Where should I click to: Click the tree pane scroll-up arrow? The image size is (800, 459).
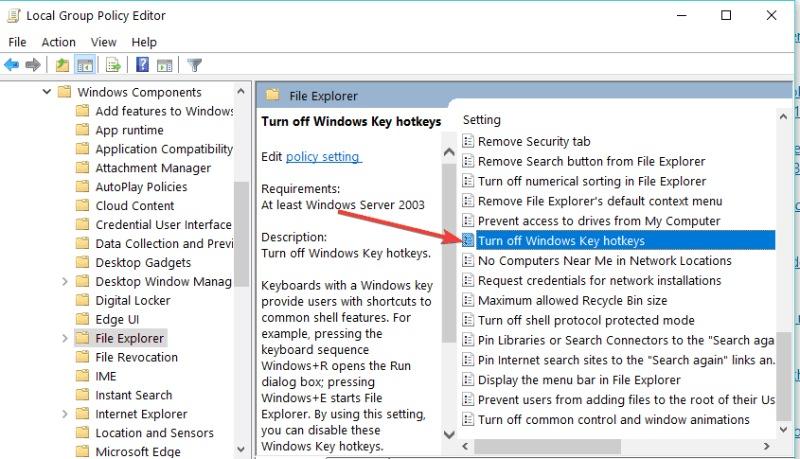(241, 92)
